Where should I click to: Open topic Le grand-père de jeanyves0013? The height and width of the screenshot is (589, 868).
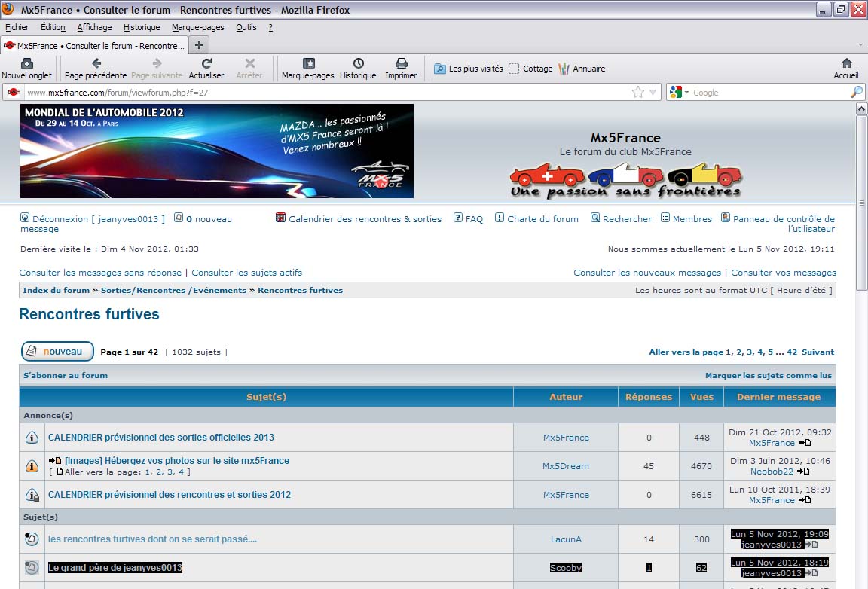click(115, 567)
